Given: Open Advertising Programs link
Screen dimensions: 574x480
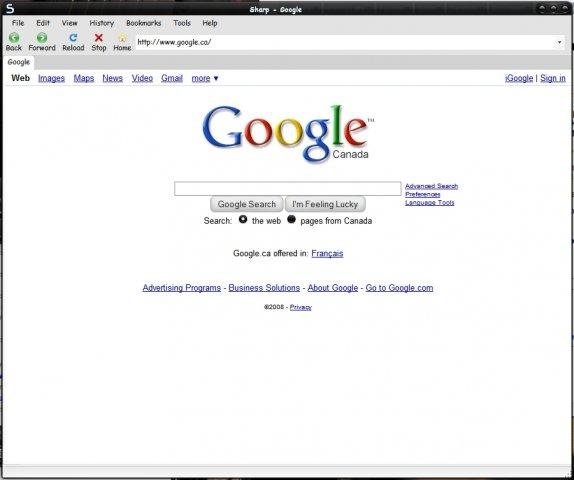Looking at the screenshot, I should pyautogui.click(x=182, y=288).
